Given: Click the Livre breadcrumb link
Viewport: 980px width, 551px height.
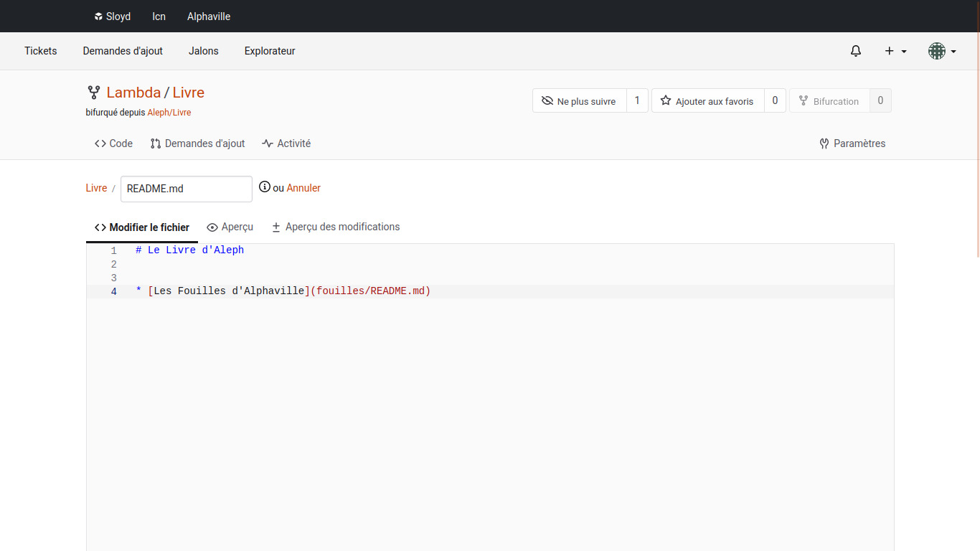Looking at the screenshot, I should pos(96,188).
